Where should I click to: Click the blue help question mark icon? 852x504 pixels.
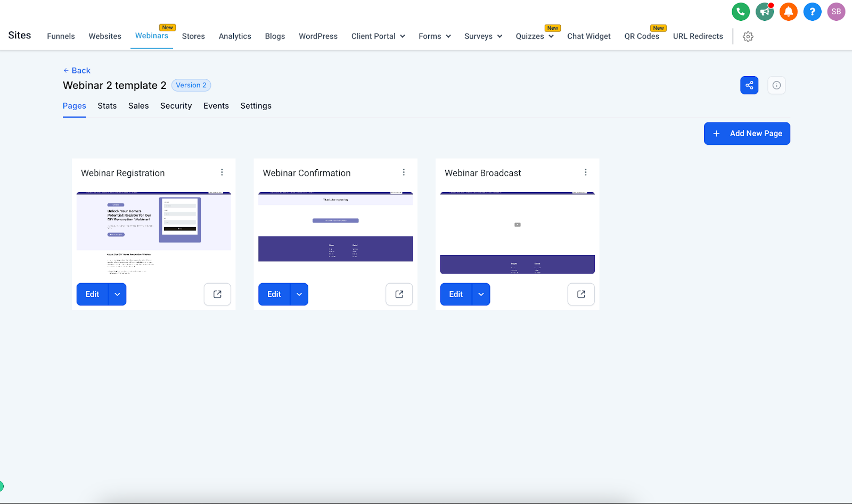[x=812, y=12]
